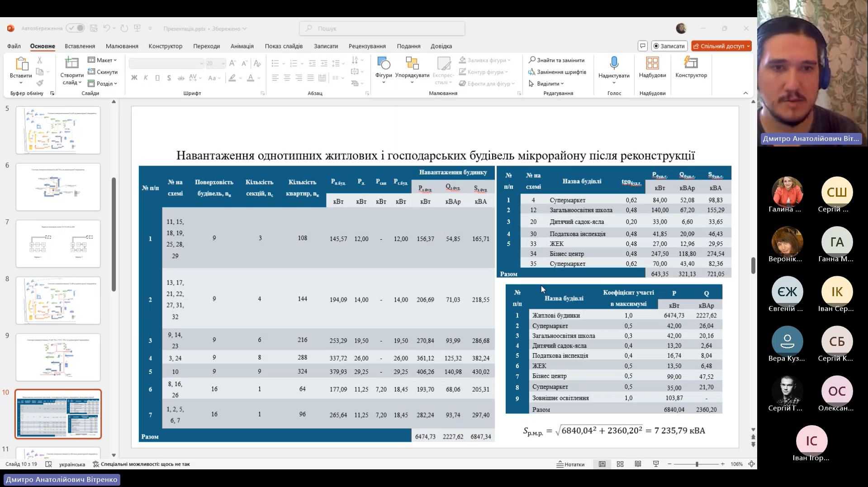The image size is (868, 487).
Task: Click the Dictate microphone icon (Надиктувати)
Action: pos(614,63)
